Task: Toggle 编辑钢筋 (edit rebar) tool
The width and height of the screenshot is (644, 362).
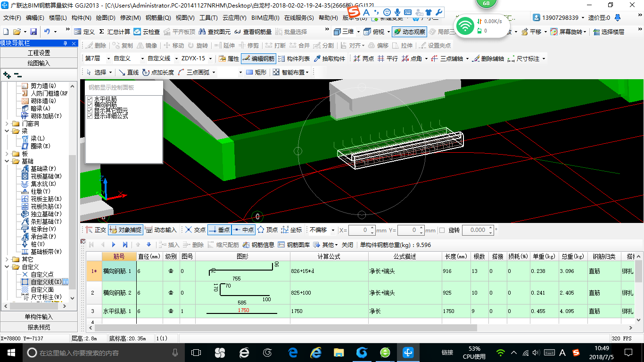Action: (258, 58)
